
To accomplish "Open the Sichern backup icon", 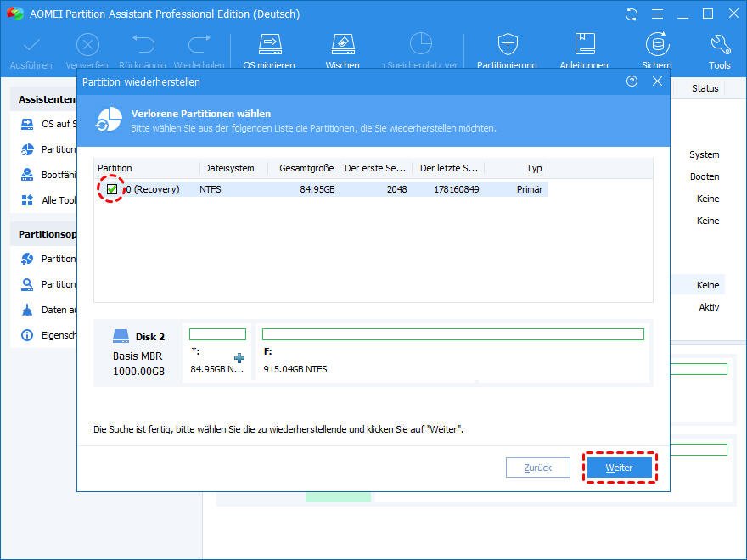I will click(657, 44).
